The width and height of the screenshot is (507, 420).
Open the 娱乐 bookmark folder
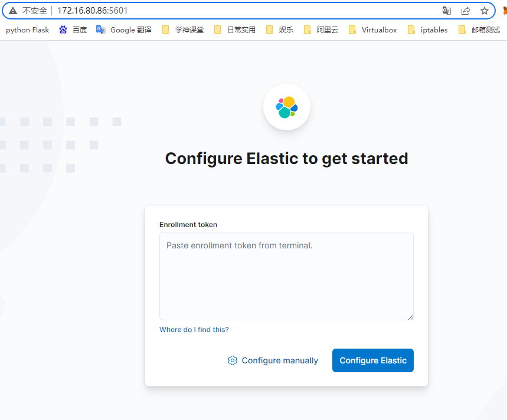click(280, 30)
